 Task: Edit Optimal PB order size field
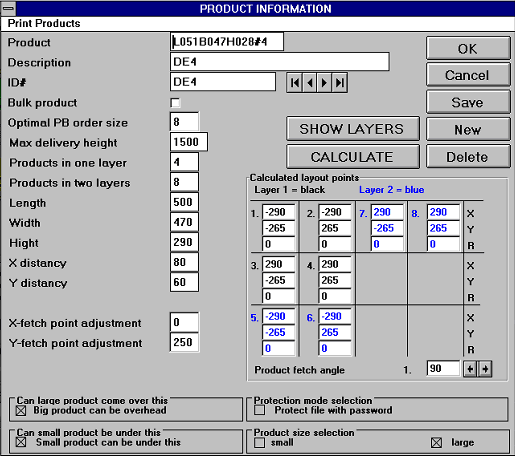click(x=184, y=122)
